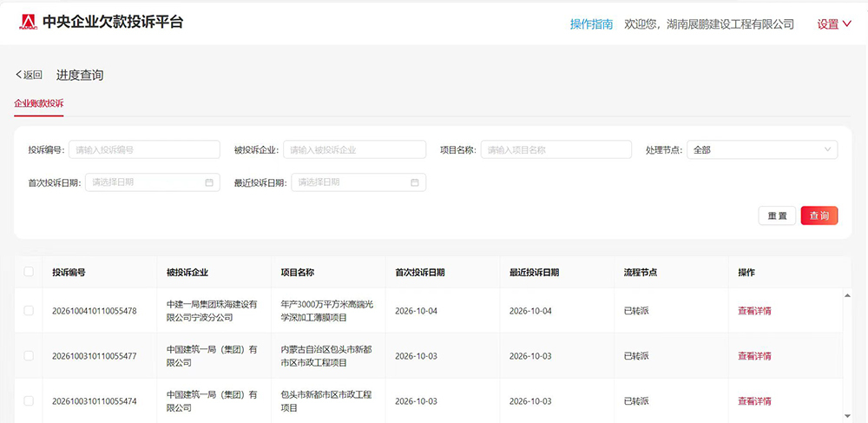Click the 最近投诉日期 date picker field
The height and width of the screenshot is (423, 868).
[358, 182]
